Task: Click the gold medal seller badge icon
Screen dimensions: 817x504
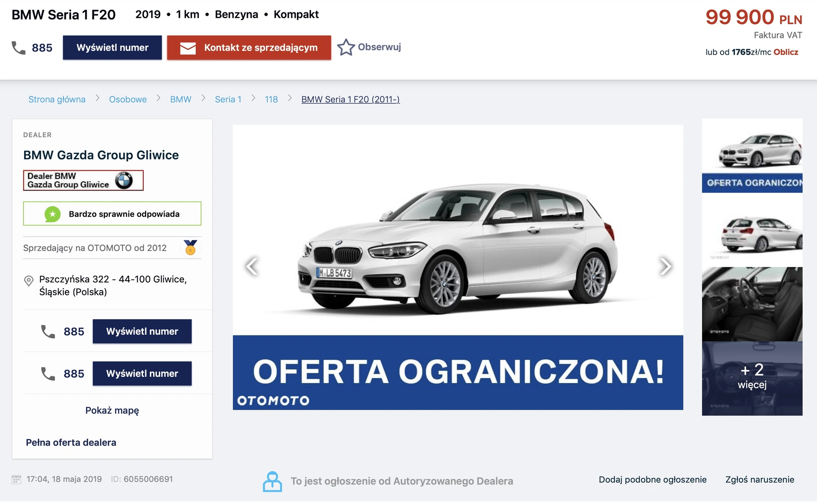Action: pos(190,247)
